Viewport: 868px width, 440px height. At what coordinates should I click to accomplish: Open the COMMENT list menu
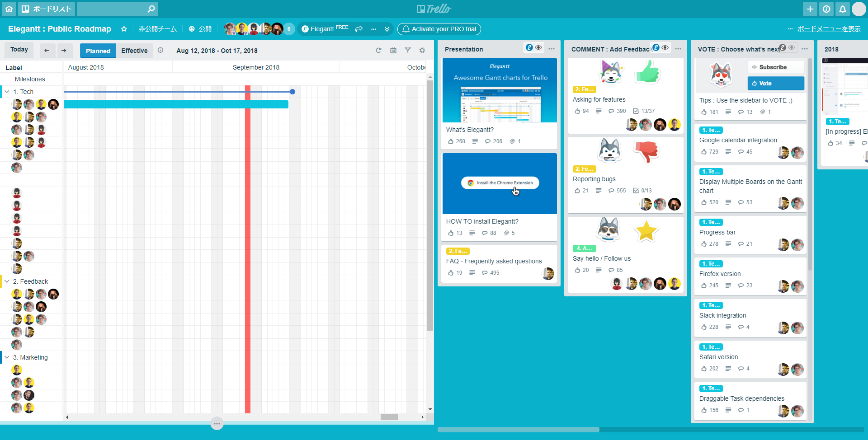tap(678, 49)
